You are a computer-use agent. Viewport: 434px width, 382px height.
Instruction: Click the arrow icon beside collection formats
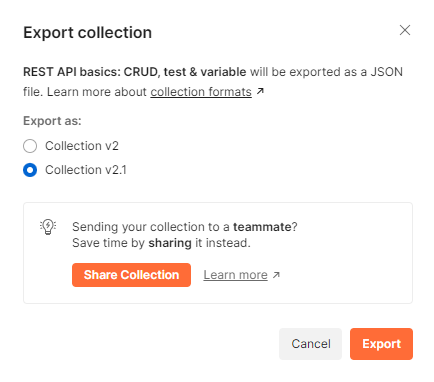(260, 91)
